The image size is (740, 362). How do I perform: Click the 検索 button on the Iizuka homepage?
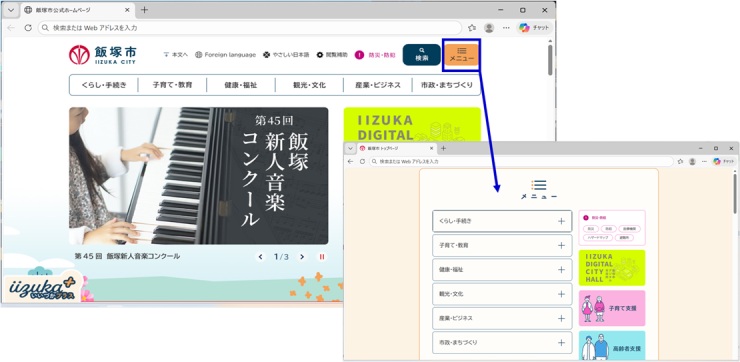(421, 55)
